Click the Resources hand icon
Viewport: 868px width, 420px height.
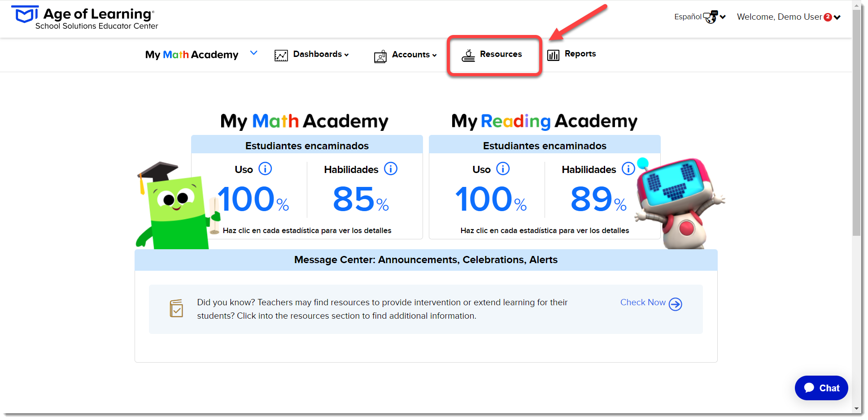[x=468, y=56]
